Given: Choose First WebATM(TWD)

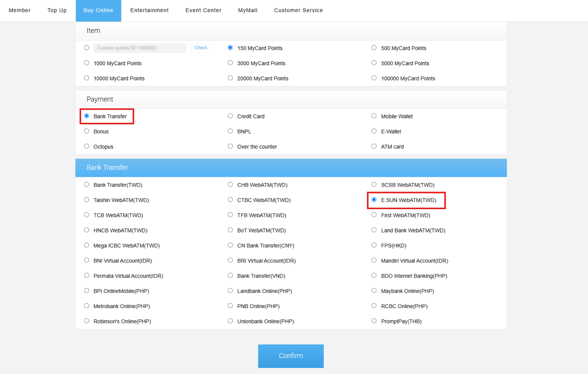Looking at the screenshot, I should 374,215.
